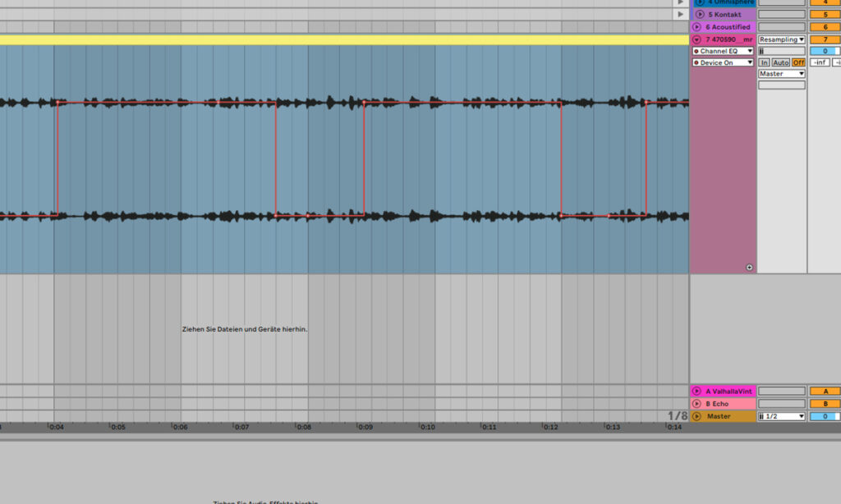Screen dimensions: 841x504
Task: Toggle track 6 activator button
Action: 825,27
